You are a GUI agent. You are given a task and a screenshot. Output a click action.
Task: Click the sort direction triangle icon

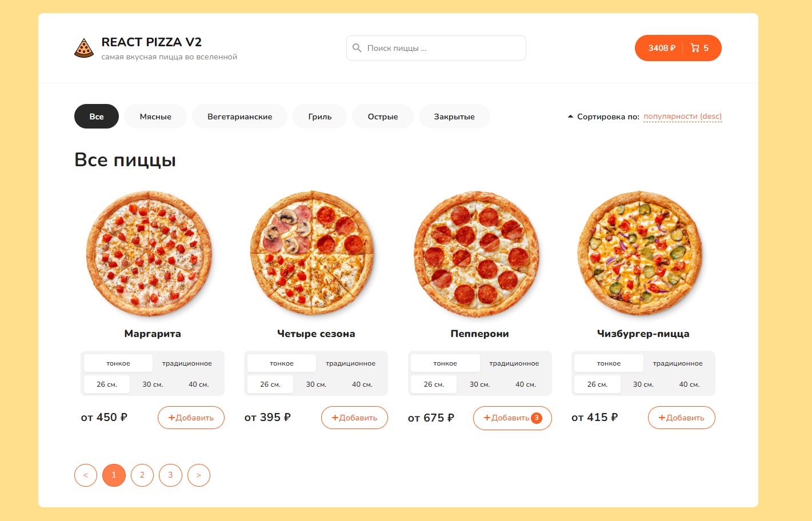[570, 117]
